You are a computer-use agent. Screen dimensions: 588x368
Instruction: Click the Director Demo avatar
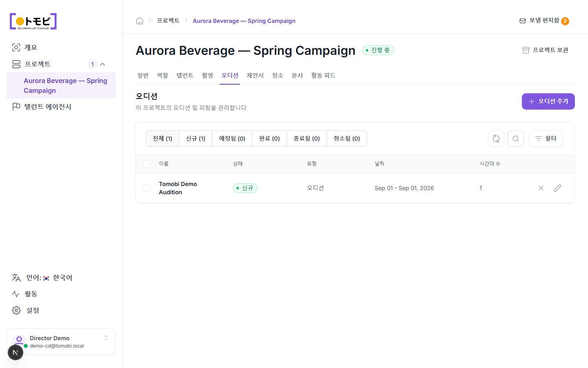(19, 341)
